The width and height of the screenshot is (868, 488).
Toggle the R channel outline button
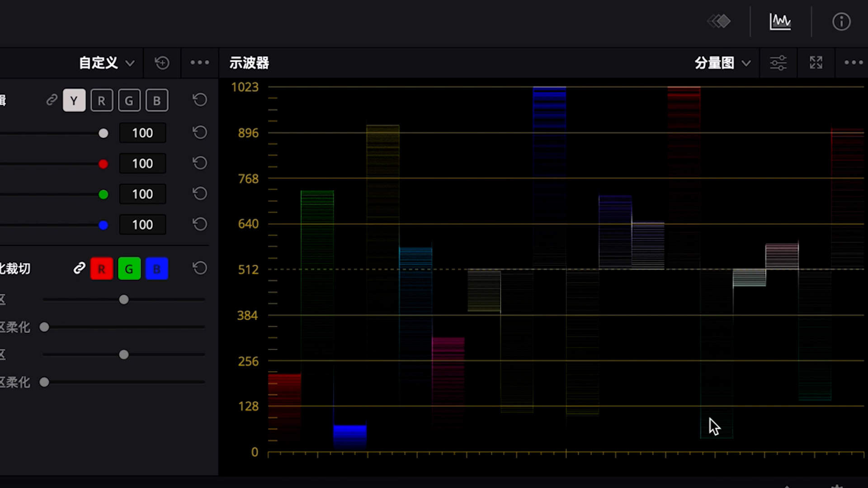102,100
